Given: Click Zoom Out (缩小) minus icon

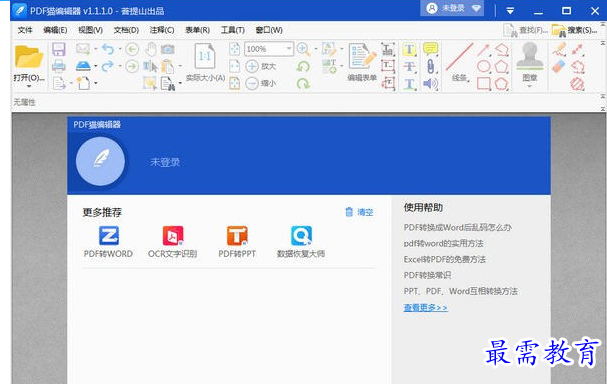Looking at the screenshot, I should tap(252, 83).
